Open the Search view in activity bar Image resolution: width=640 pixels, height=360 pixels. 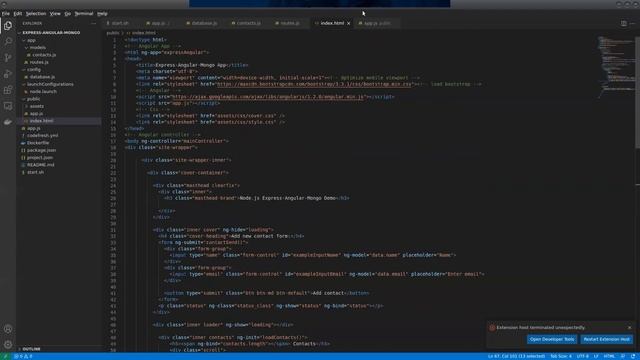point(8,42)
